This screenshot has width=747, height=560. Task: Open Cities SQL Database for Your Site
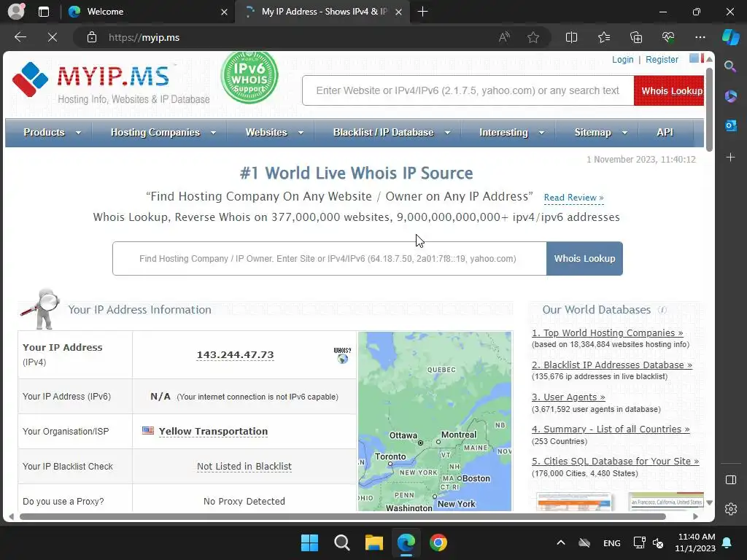tap(616, 461)
